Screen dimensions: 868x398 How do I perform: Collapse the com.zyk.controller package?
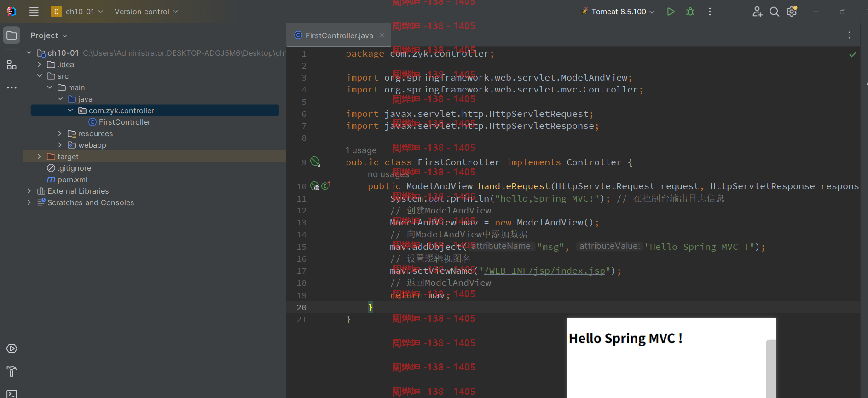[x=70, y=110]
